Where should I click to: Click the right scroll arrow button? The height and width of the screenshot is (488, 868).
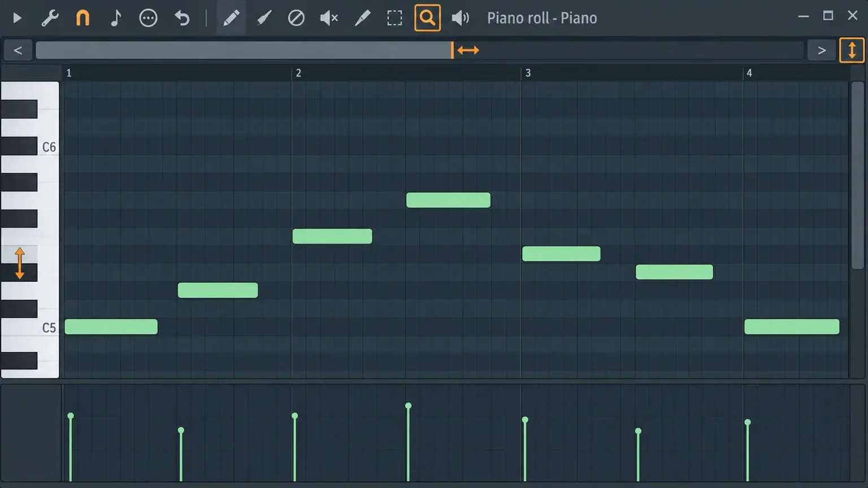click(x=822, y=50)
